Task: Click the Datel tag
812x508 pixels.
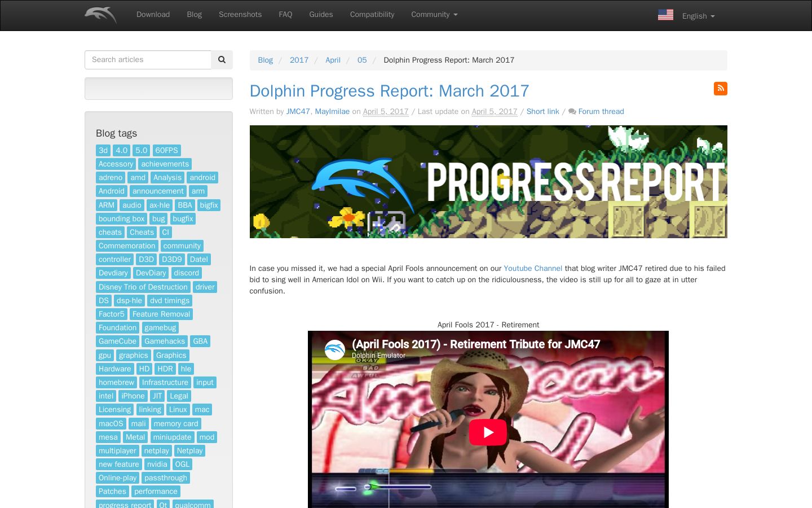Action: [x=199, y=260]
